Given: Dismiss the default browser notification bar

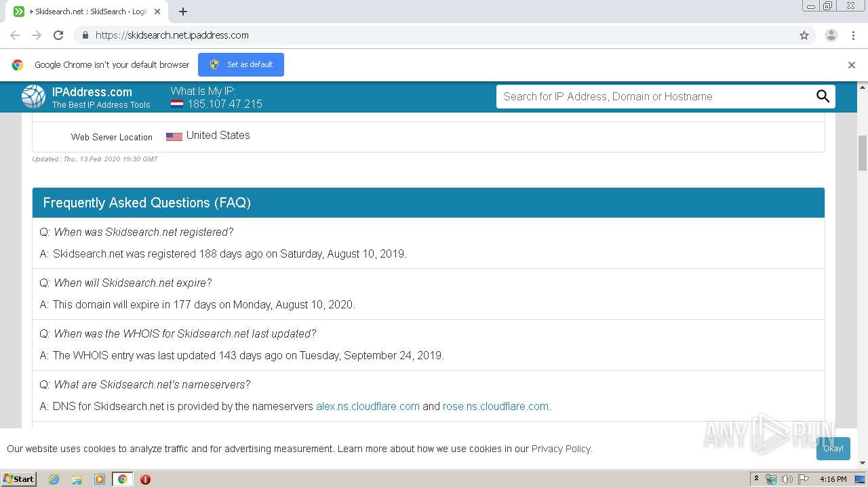Looking at the screenshot, I should coord(852,65).
